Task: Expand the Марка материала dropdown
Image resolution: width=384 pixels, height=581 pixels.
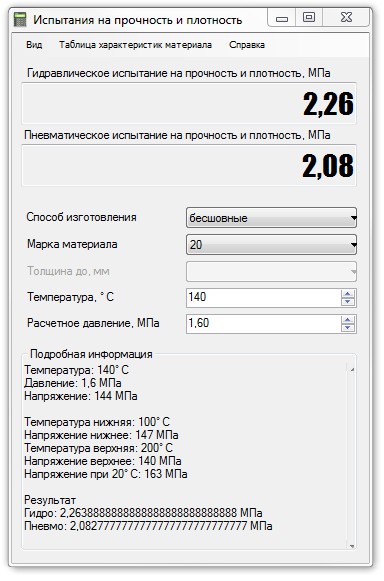Action: point(271,245)
